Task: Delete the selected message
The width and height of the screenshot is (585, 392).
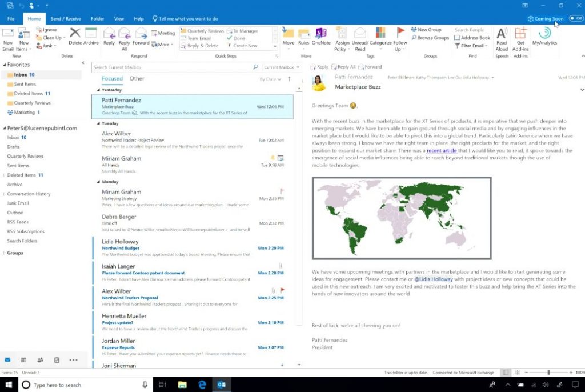Action: click(x=75, y=37)
